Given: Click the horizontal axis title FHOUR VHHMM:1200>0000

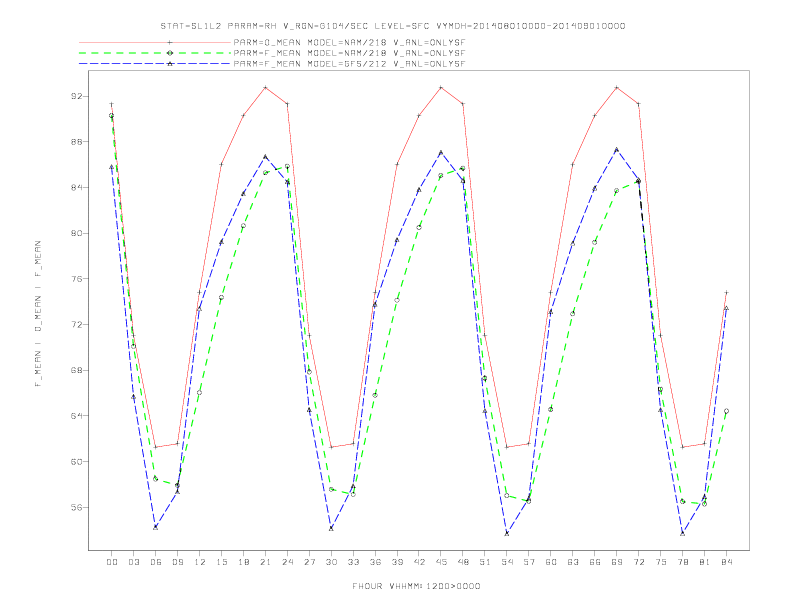Looking at the screenshot, I should [x=416, y=586].
